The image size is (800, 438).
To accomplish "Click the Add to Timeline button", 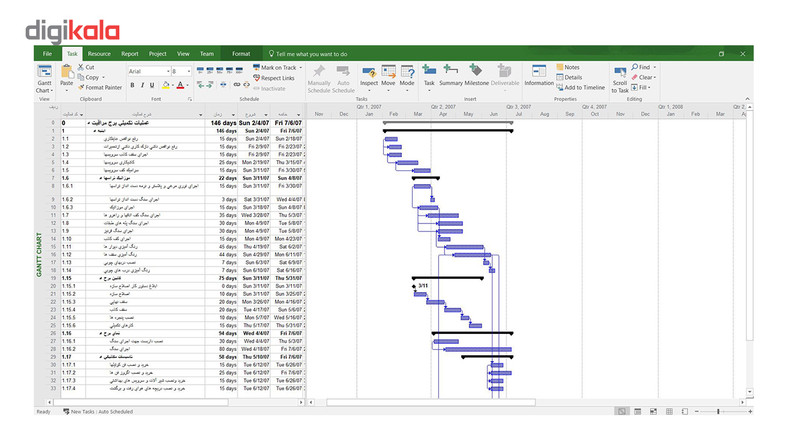I will tap(580, 87).
